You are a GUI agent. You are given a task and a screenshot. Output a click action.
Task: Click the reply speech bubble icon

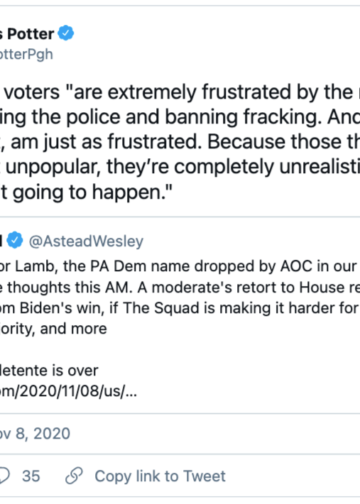(x=4, y=476)
